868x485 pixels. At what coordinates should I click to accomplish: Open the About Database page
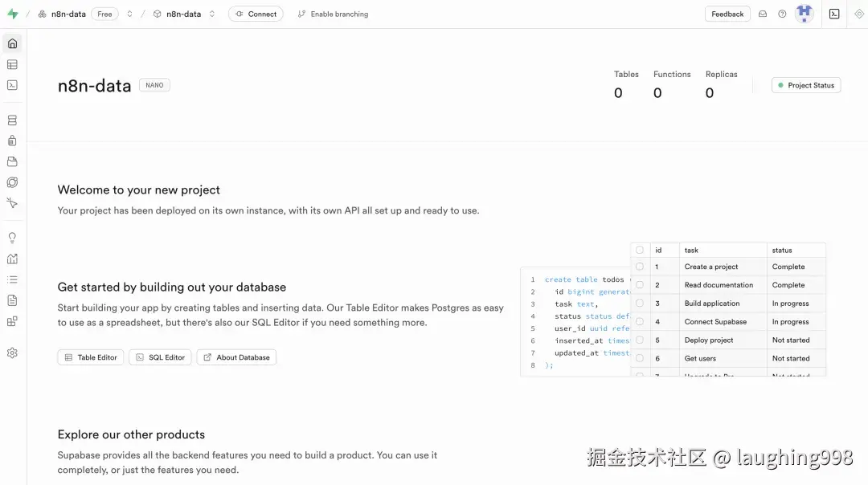235,357
